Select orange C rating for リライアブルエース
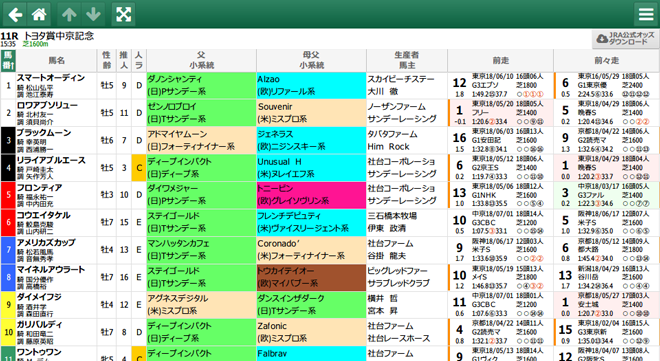The width and height of the screenshot is (660, 361). point(139,167)
